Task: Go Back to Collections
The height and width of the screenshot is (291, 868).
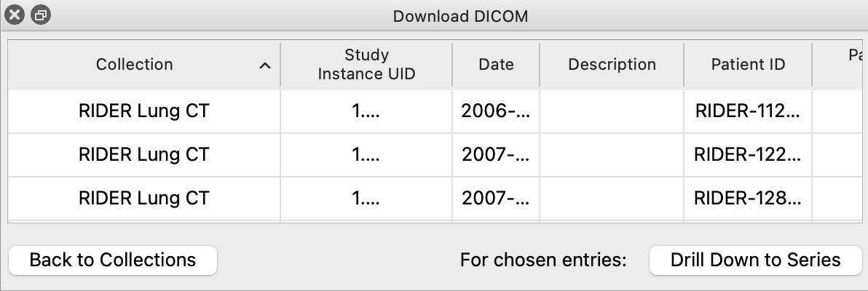Action: [113, 260]
